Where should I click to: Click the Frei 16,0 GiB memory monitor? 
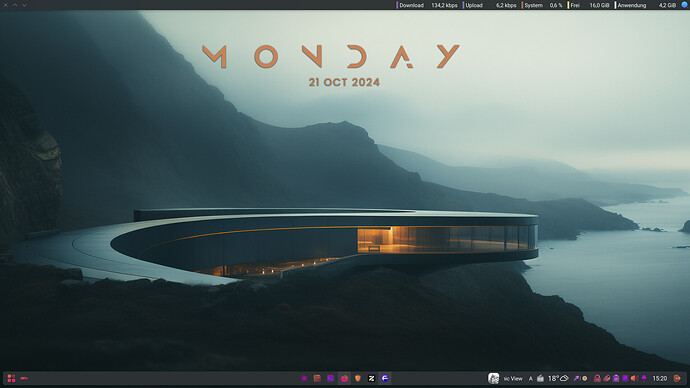click(x=589, y=5)
